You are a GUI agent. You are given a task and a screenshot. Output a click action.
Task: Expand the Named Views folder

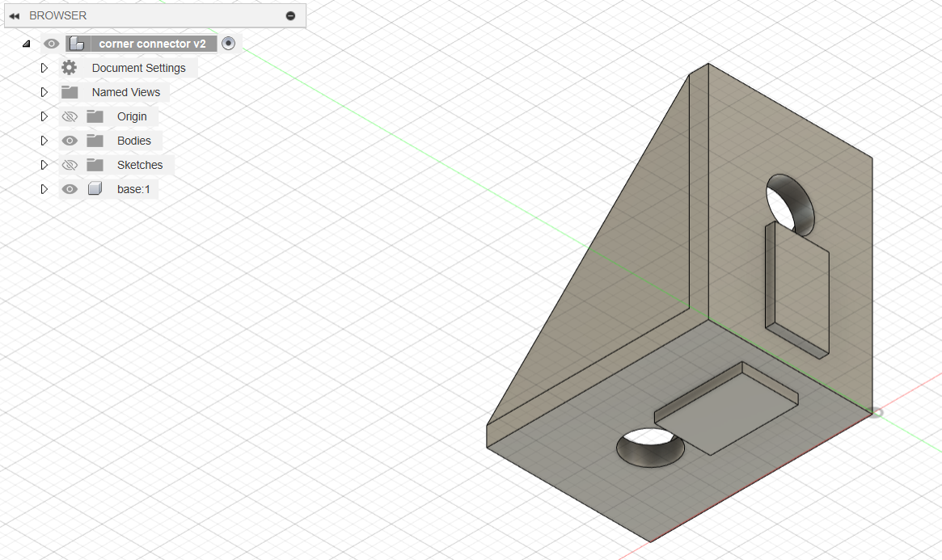point(44,92)
